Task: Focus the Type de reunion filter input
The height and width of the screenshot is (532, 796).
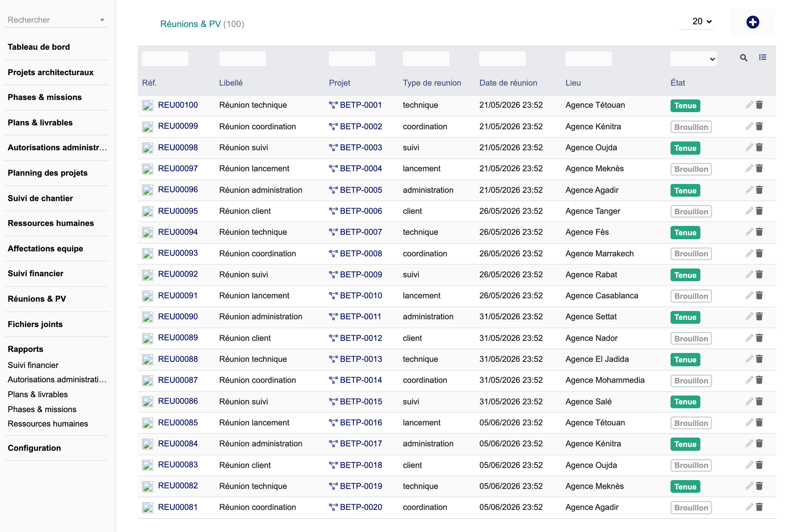Action: point(426,59)
